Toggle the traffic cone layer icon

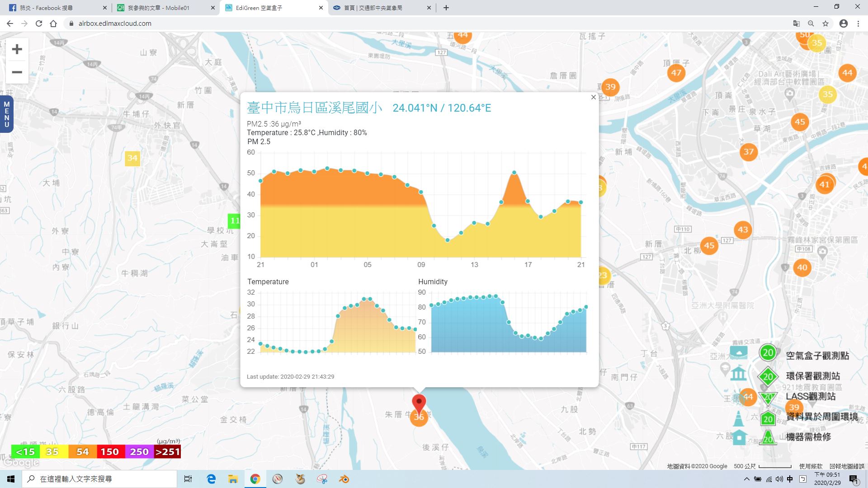[x=738, y=418]
